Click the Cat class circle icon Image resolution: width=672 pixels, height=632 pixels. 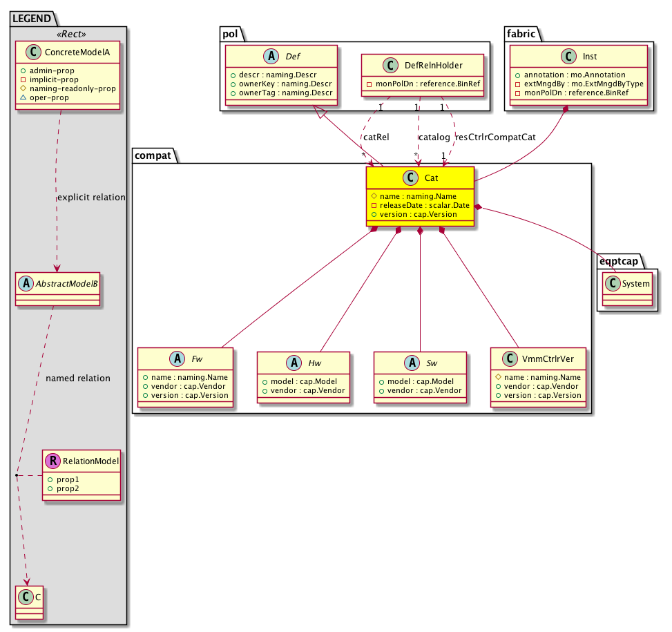pos(410,178)
